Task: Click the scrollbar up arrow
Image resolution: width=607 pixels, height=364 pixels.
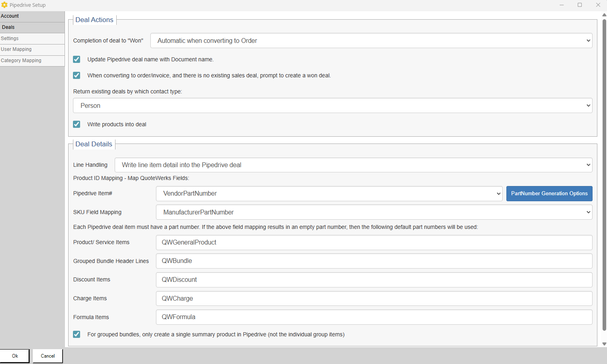Action: point(604,15)
